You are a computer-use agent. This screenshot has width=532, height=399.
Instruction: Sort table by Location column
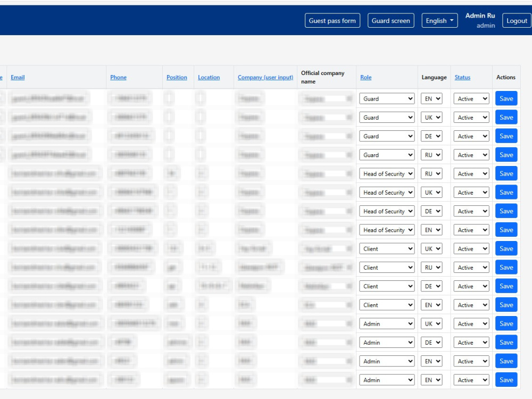coord(209,77)
